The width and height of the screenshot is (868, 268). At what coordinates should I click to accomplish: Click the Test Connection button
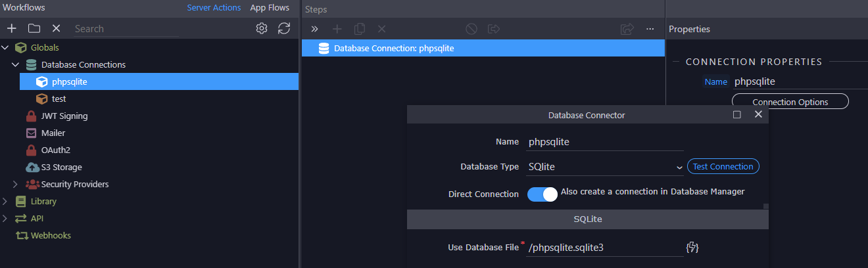pyautogui.click(x=723, y=167)
